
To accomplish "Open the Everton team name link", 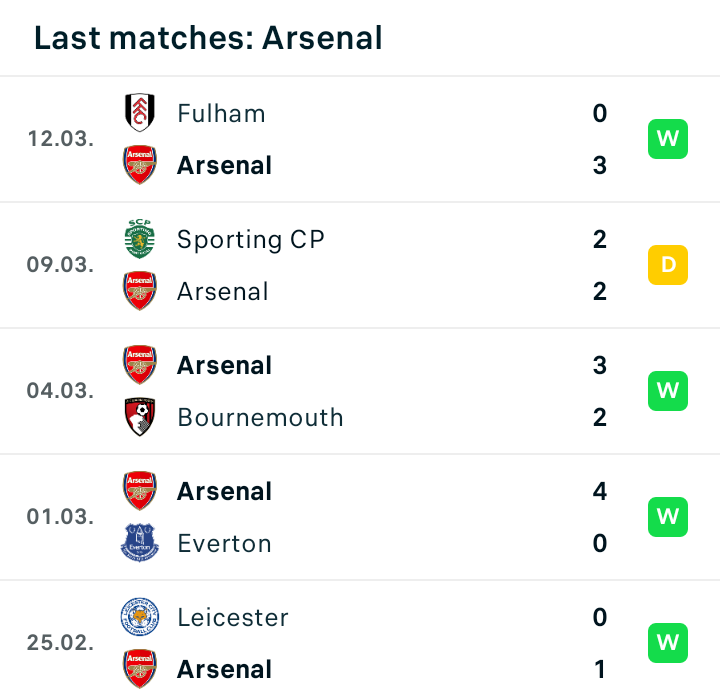I will 225,543.
